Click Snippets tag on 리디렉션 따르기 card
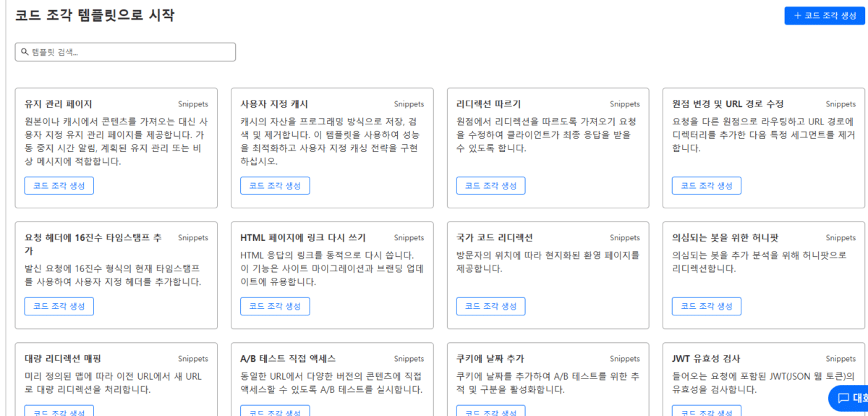This screenshot has width=868, height=416. pos(624,104)
